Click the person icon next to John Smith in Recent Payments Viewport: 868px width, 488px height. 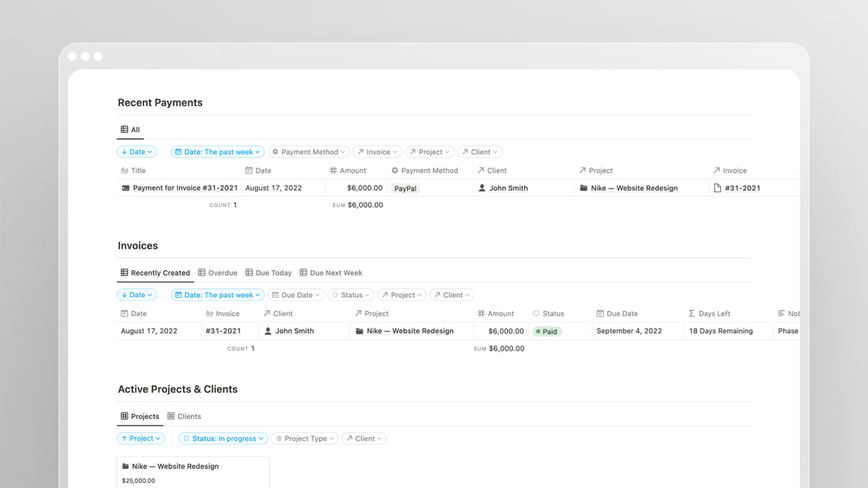point(482,187)
